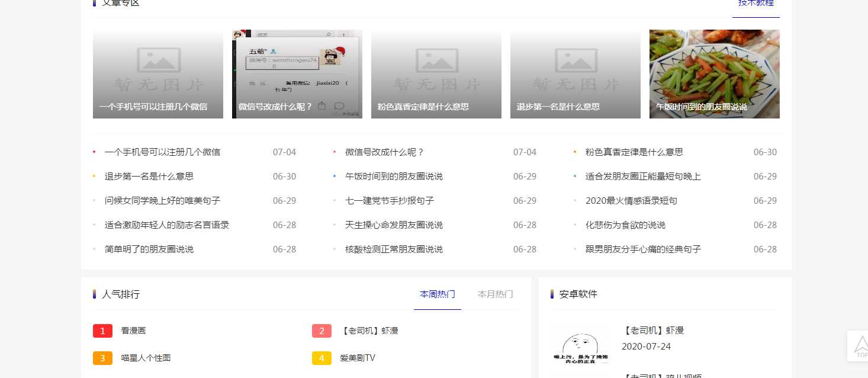
Task: Click the 看漫画 ranking entry
Action: (x=133, y=331)
